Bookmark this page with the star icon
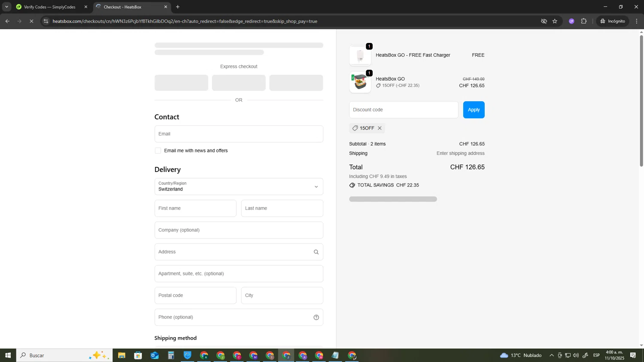 555,21
